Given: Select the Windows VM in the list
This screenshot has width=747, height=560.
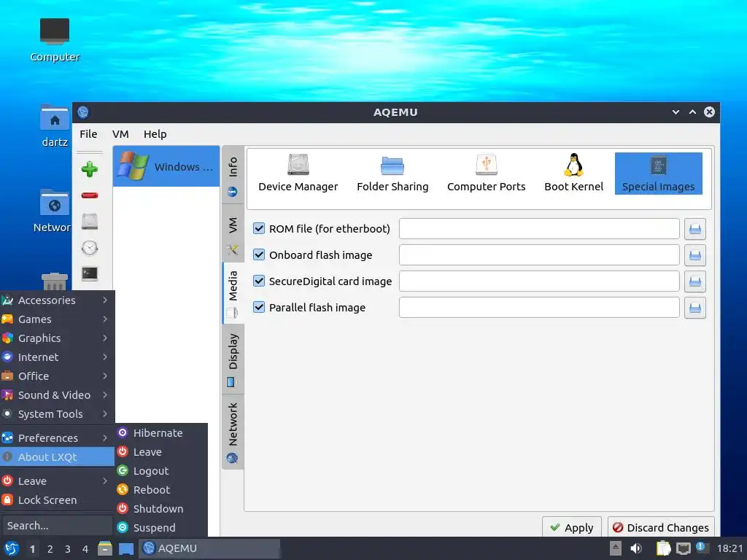Looking at the screenshot, I should click(166, 166).
